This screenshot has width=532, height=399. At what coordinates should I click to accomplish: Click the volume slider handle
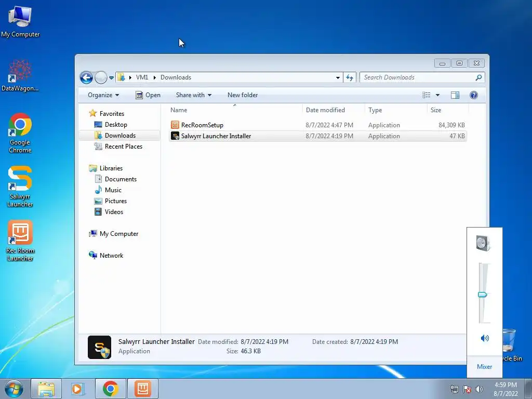[483, 295]
